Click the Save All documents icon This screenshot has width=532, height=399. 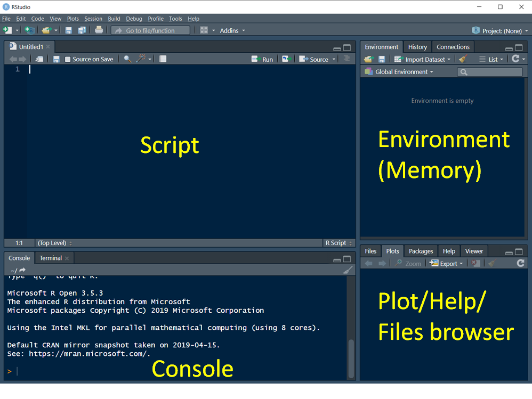[x=82, y=30]
